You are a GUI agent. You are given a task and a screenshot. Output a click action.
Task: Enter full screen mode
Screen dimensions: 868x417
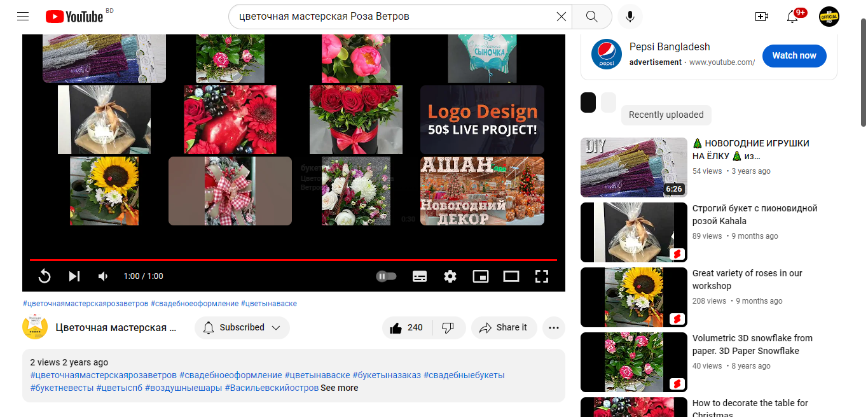click(542, 276)
